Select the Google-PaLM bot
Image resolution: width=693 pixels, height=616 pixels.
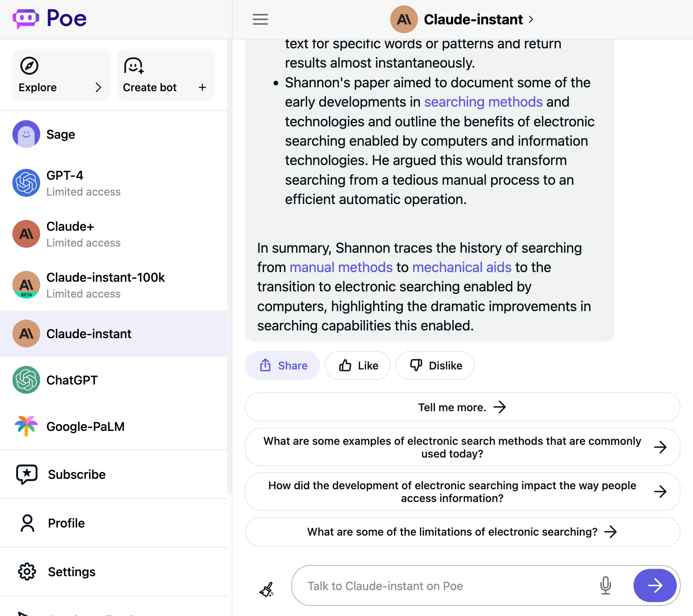(x=85, y=427)
